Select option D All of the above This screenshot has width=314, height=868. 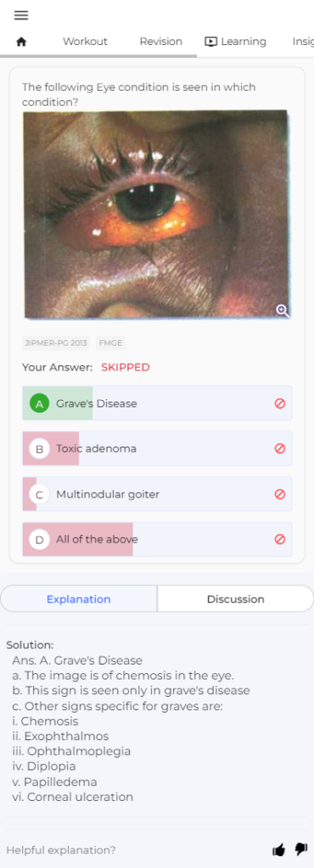click(x=157, y=539)
